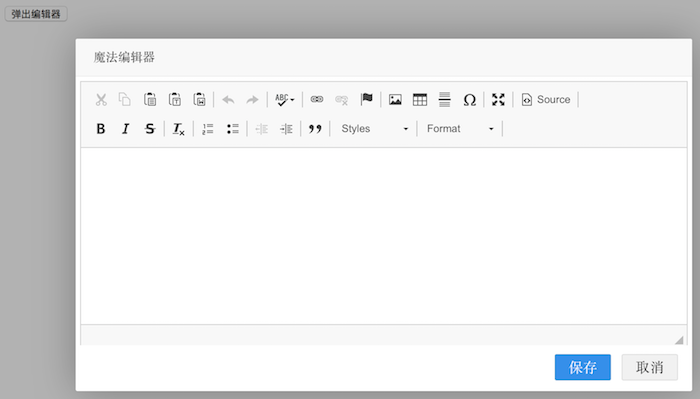The height and width of the screenshot is (399, 700).
Task: Toggle numbered list
Action: [208, 129]
